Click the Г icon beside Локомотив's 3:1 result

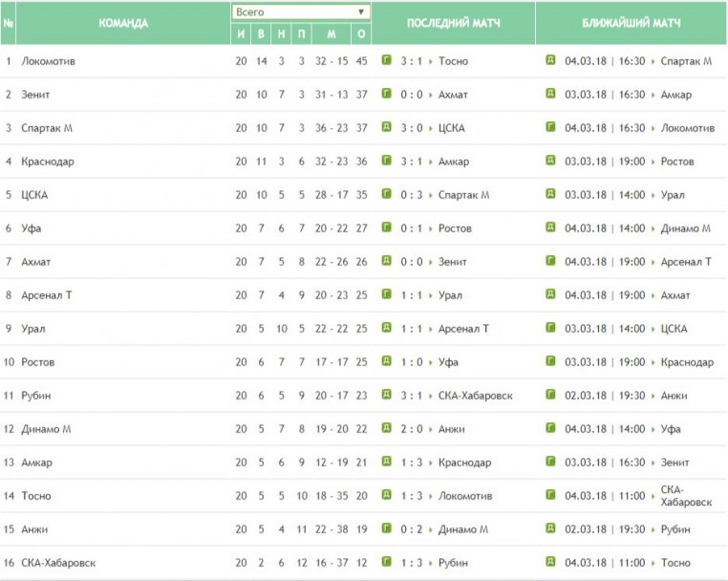click(x=386, y=60)
